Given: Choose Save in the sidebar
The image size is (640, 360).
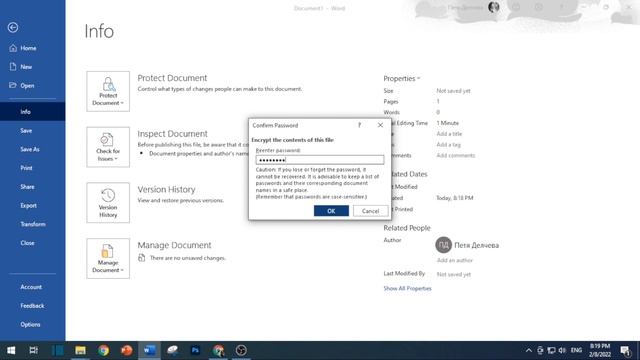Looking at the screenshot, I should 26,131.
